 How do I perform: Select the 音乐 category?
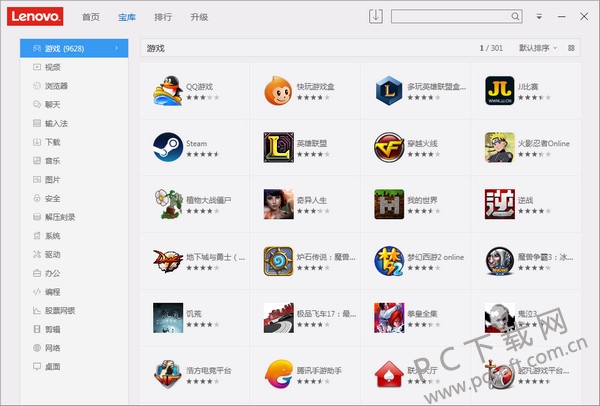(74, 161)
